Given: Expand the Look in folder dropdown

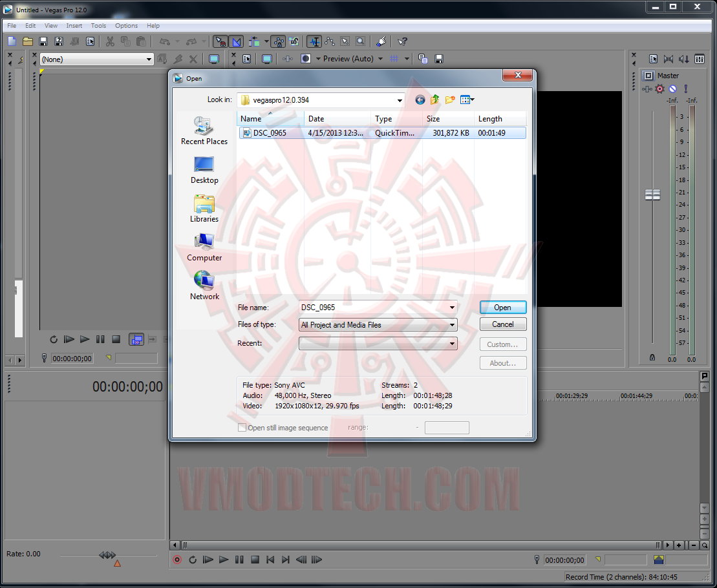Looking at the screenshot, I should [400, 100].
